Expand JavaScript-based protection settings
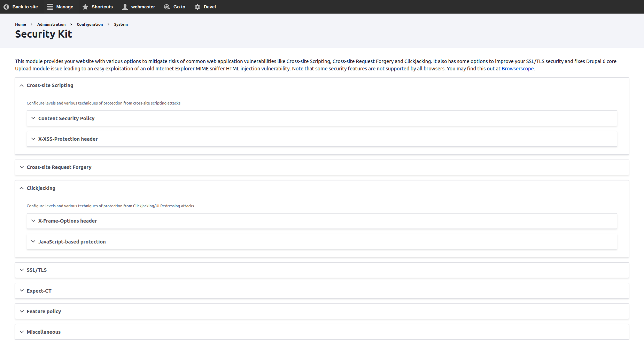 pyautogui.click(x=72, y=242)
